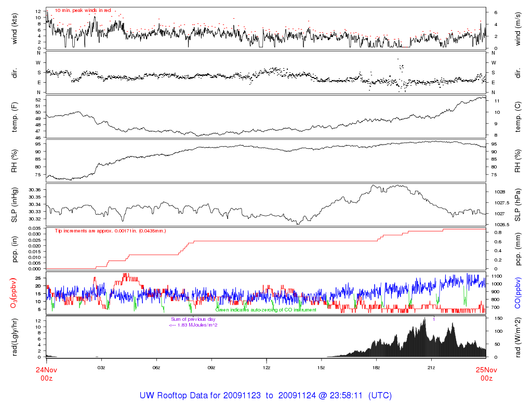
Task: Click the '03z' time axis tick label
Action: (101, 368)
